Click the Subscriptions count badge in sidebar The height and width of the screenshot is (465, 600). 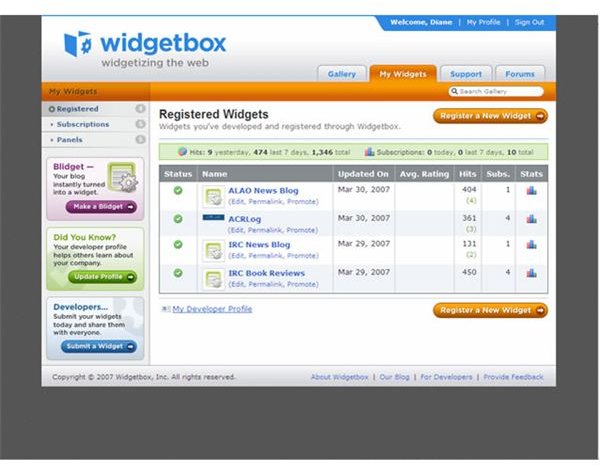pos(140,124)
